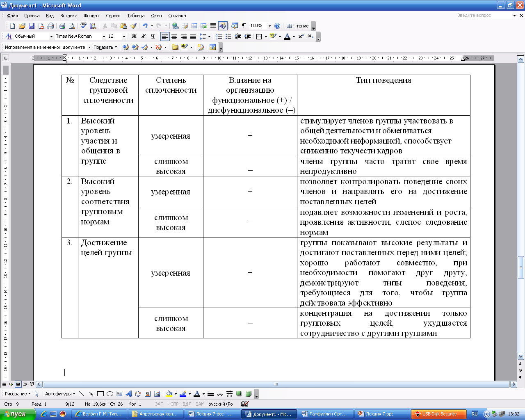Click the Open folder icon
Image resolution: width=525 pixels, height=420 pixels.
[22, 26]
